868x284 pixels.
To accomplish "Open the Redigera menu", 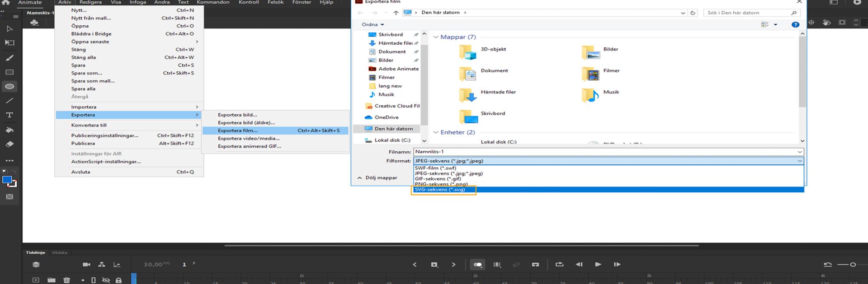I will [x=90, y=2].
